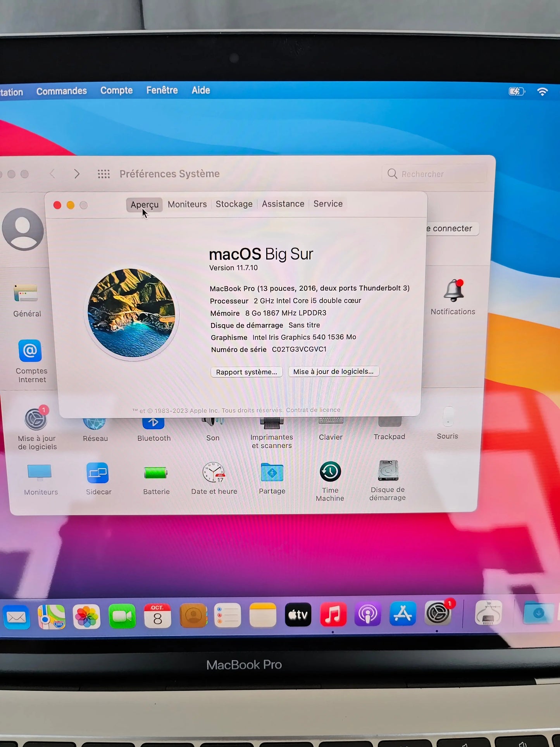This screenshot has height=747, width=560.
Task: Open App Store from Dock
Action: (403, 614)
